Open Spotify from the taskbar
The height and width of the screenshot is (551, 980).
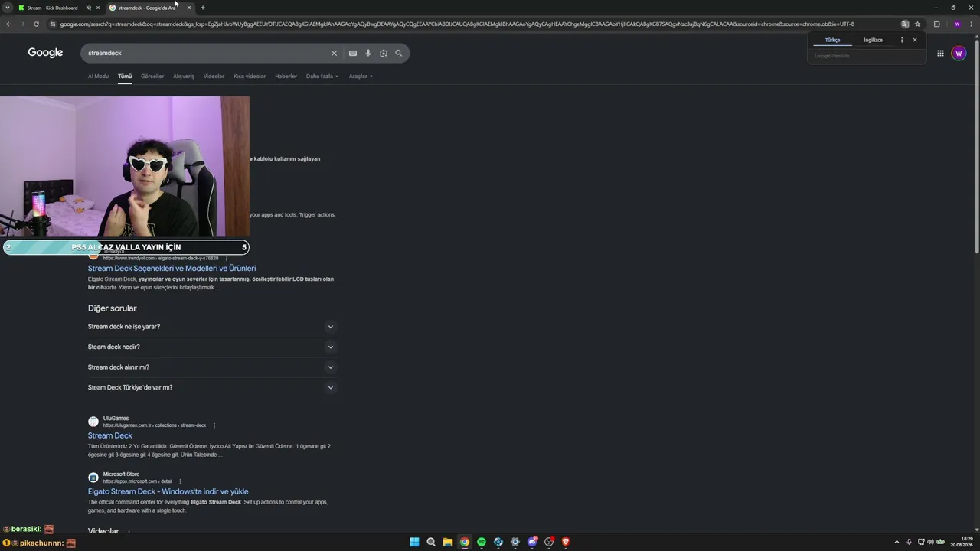pyautogui.click(x=482, y=542)
